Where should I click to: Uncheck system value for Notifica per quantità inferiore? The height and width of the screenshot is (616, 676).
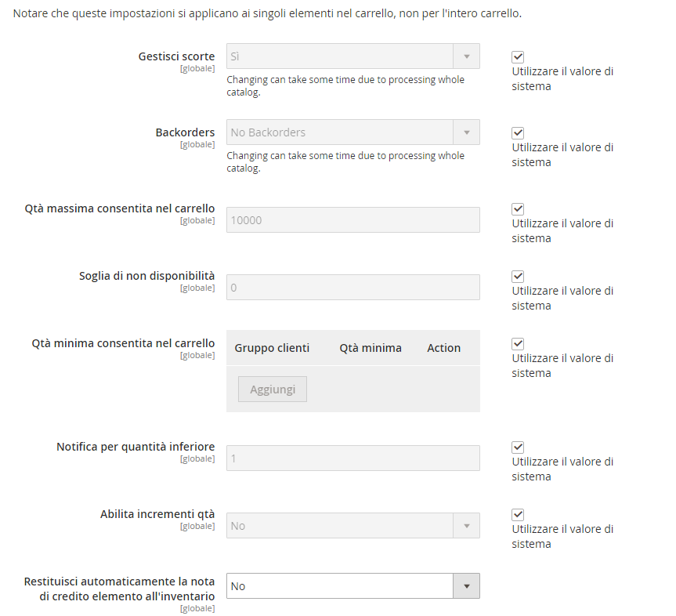pyautogui.click(x=518, y=447)
